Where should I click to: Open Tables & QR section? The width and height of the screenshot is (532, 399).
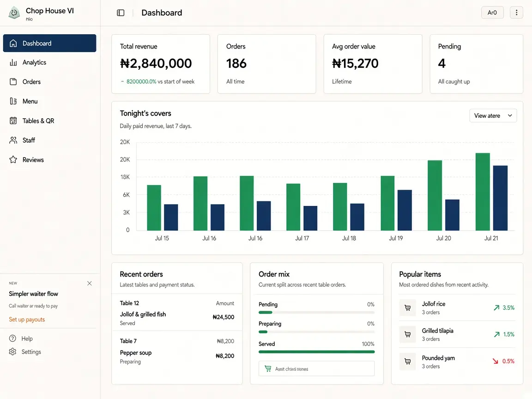pyautogui.click(x=49, y=121)
